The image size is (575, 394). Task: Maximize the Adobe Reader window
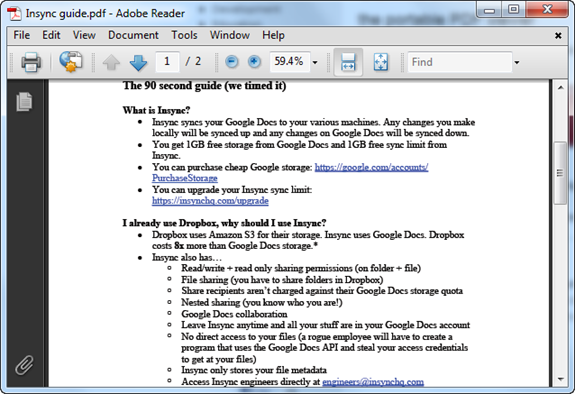(x=513, y=10)
